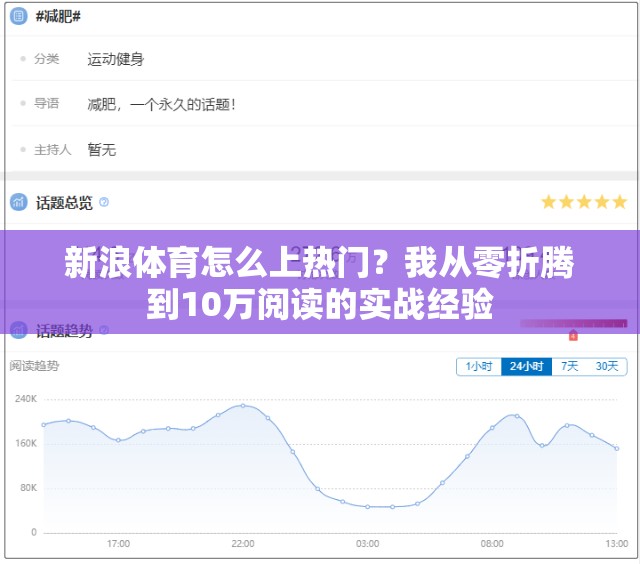
Task: Click the 暂无 host value
Action: point(102,150)
